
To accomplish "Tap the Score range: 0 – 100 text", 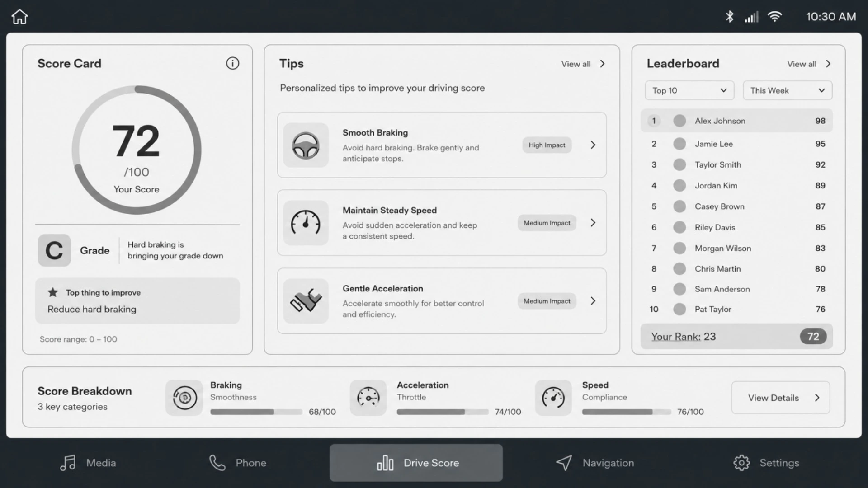I will point(78,339).
